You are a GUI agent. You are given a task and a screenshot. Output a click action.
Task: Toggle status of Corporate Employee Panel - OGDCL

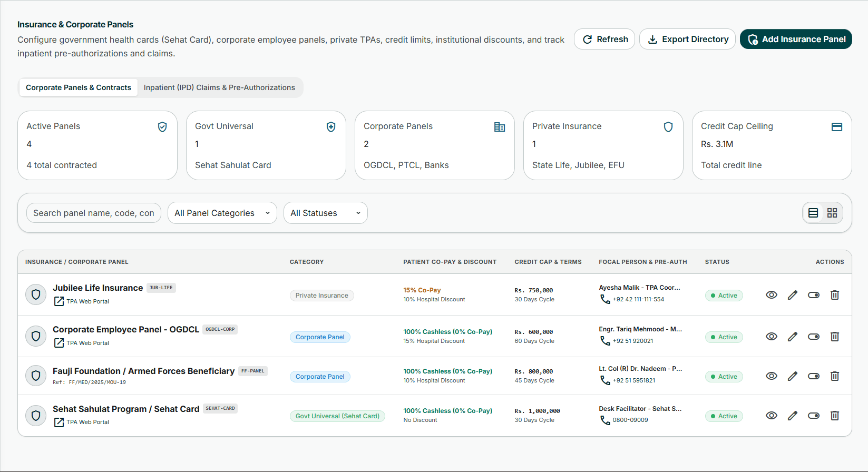[x=814, y=337]
